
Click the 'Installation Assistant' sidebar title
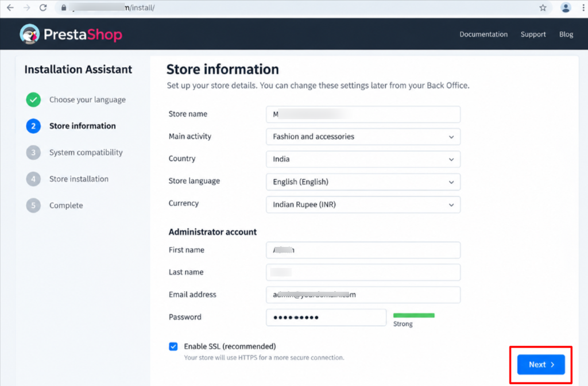coord(78,70)
